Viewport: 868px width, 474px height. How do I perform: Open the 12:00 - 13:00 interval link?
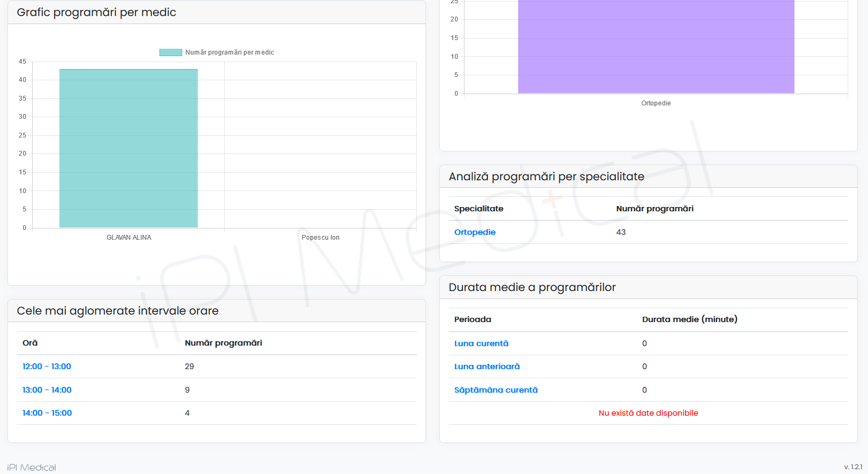click(x=47, y=366)
